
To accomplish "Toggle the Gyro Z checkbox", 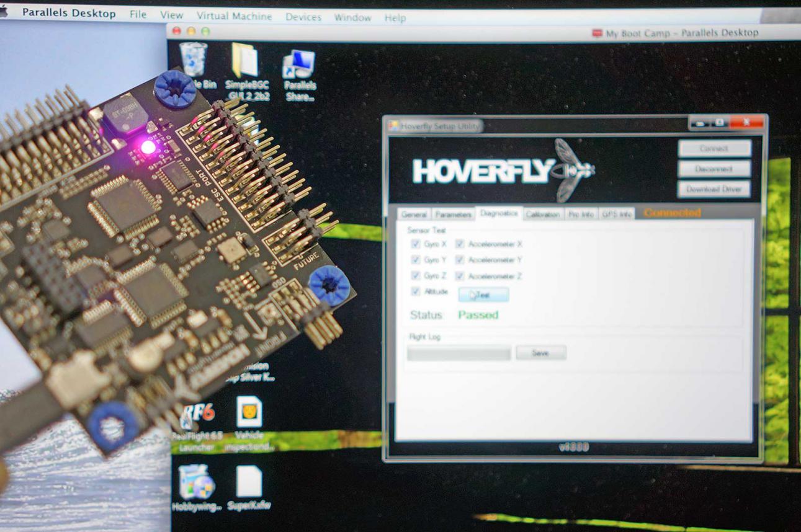I will [x=416, y=276].
